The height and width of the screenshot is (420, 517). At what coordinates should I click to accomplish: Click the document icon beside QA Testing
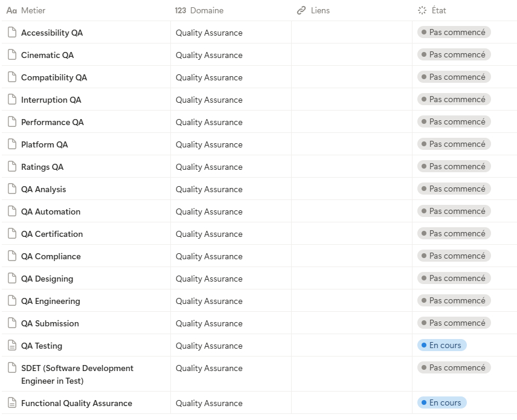click(11, 346)
